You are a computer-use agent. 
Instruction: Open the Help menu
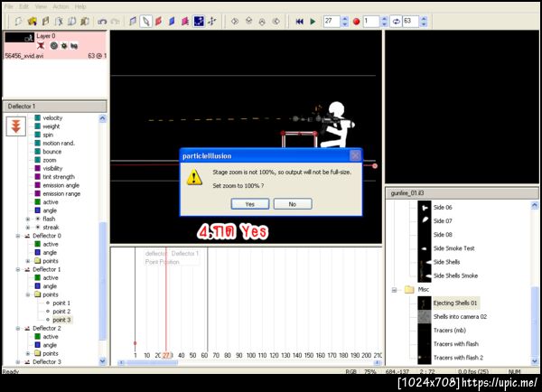pos(80,6)
